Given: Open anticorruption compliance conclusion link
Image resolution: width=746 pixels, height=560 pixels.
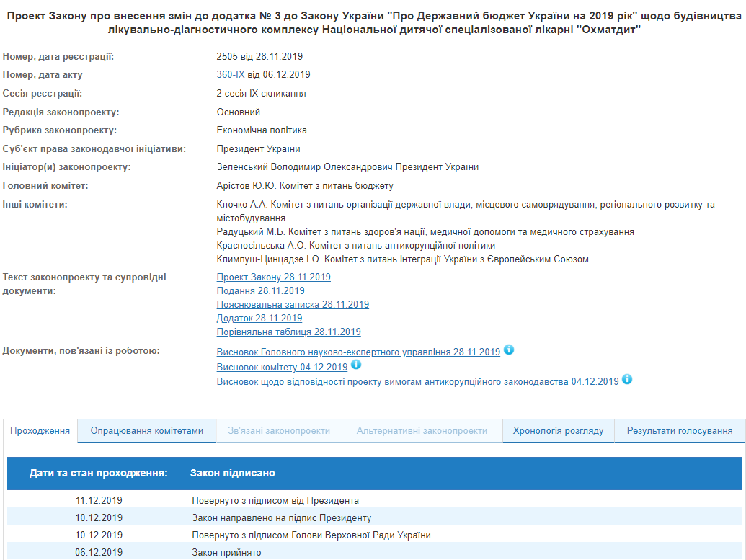Looking at the screenshot, I should [x=417, y=381].
